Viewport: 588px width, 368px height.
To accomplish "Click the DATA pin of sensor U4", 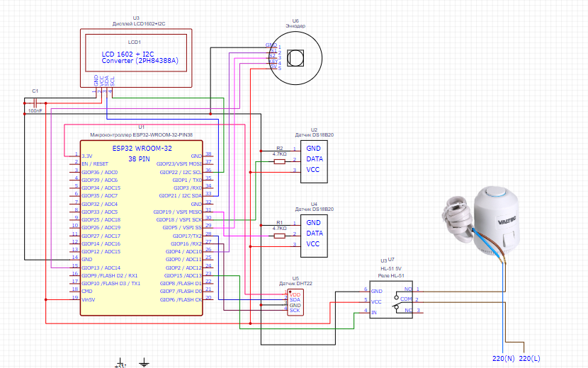I will click(315, 233).
